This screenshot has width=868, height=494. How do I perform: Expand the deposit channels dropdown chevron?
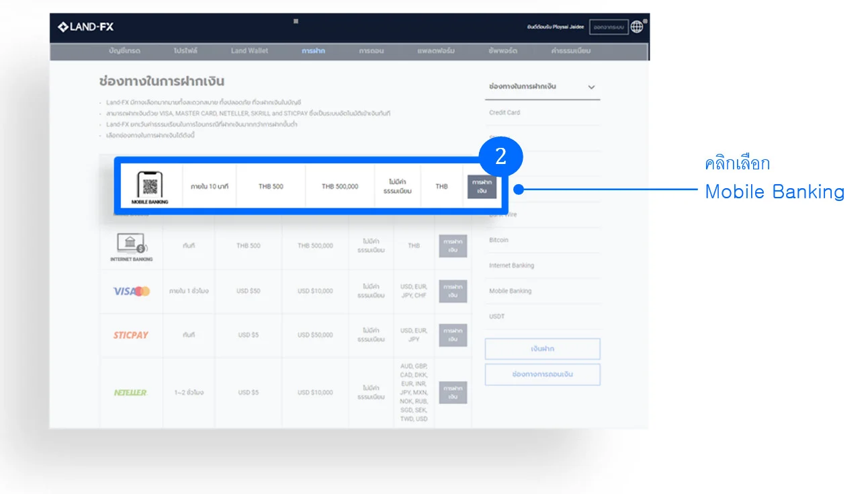click(591, 87)
